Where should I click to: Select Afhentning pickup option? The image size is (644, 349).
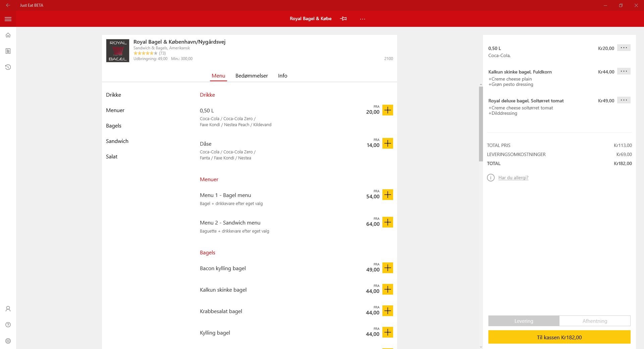[595, 321]
